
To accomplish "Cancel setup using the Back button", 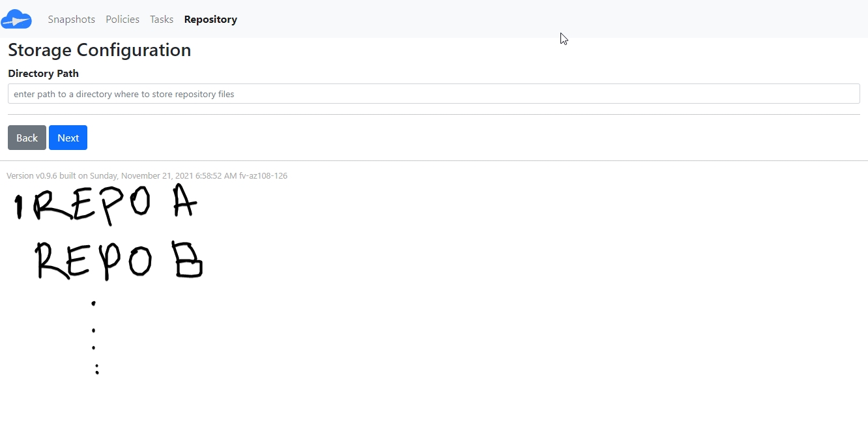I will tap(27, 138).
